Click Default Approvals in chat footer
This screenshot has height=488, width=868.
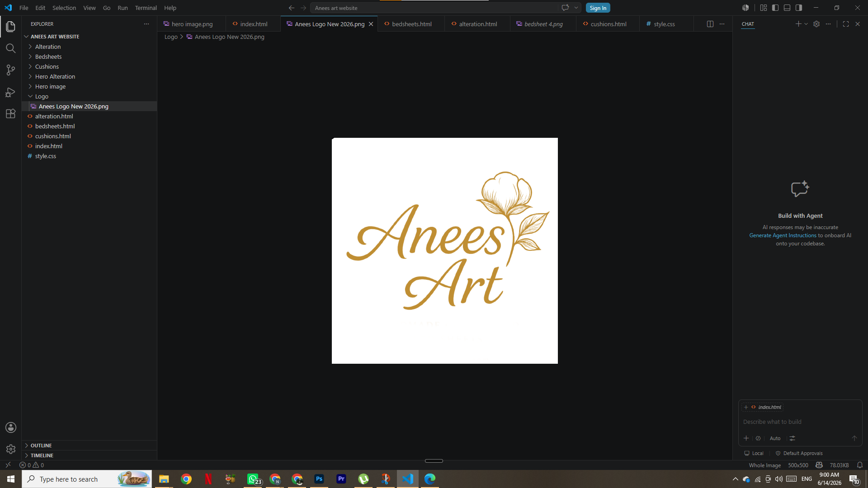coord(799,453)
